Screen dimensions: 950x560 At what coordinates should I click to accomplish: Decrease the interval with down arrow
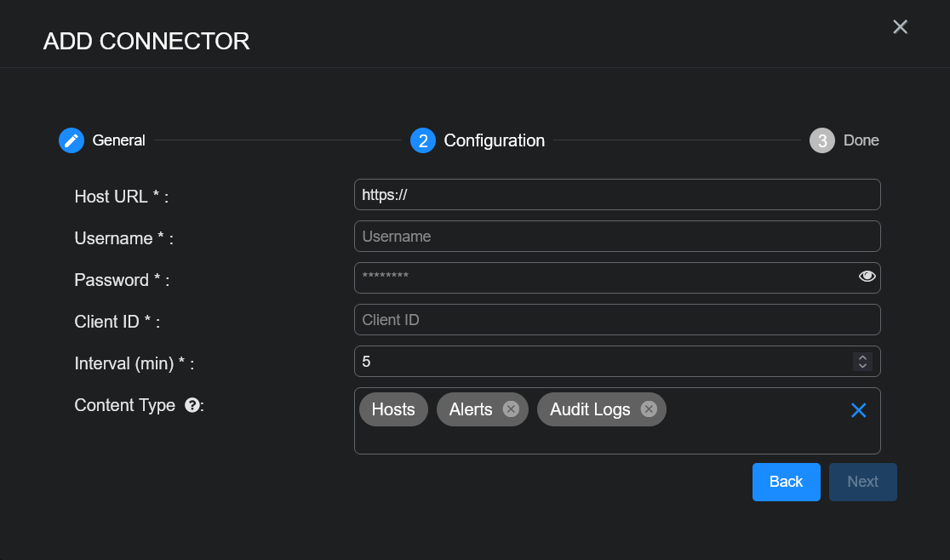pyautogui.click(x=862, y=366)
